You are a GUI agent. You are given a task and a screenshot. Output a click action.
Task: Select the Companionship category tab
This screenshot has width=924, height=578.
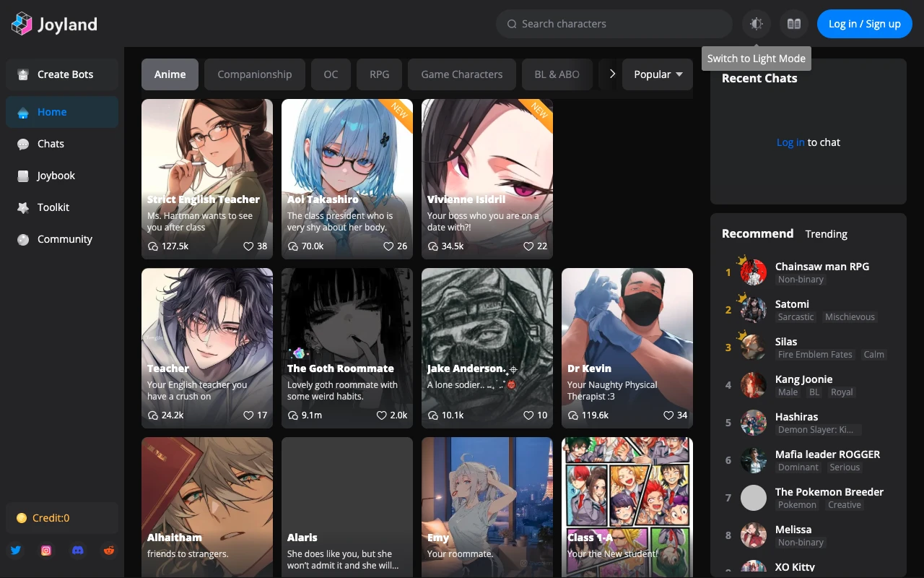pyautogui.click(x=254, y=74)
